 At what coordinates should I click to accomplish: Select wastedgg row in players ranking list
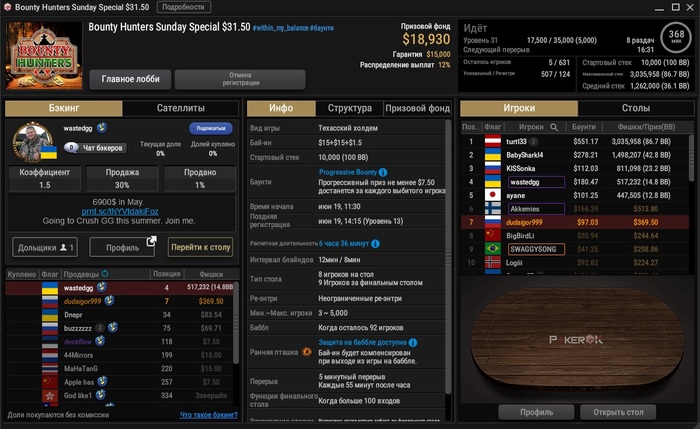coord(575,182)
